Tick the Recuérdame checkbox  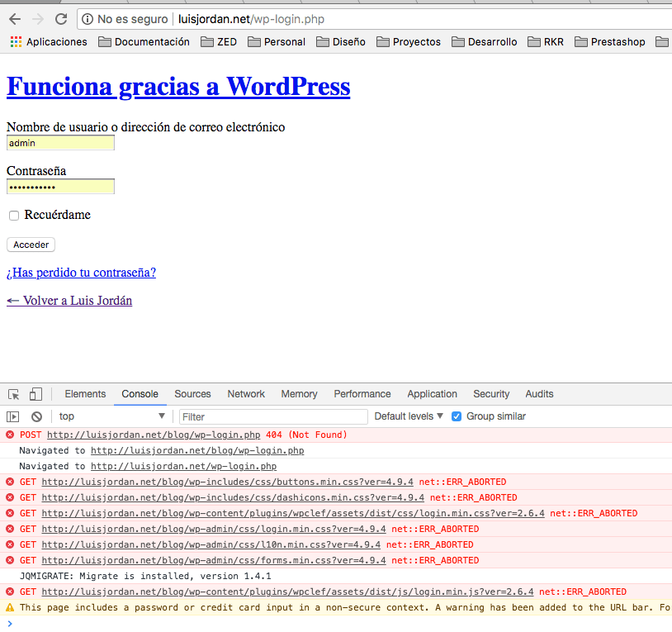click(x=14, y=216)
